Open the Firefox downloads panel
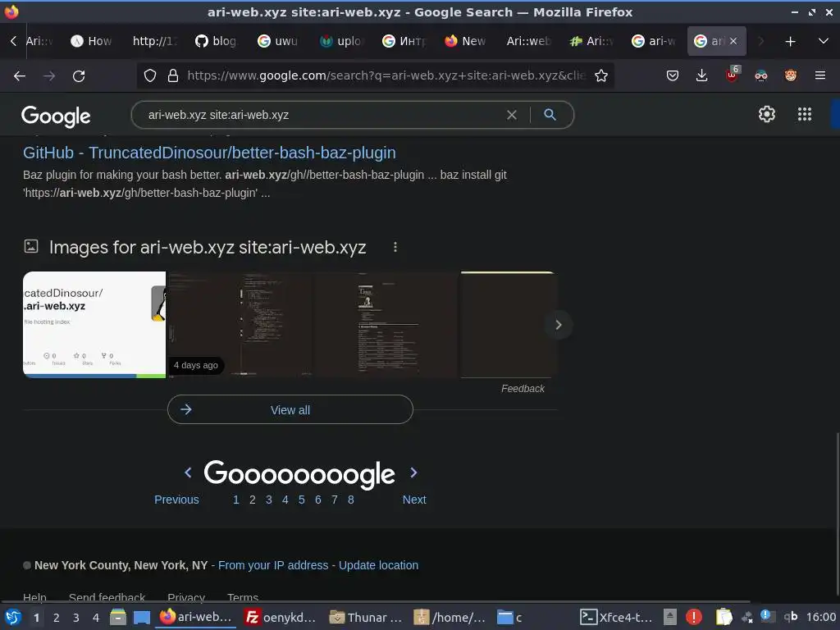This screenshot has width=840, height=630. pyautogui.click(x=702, y=76)
